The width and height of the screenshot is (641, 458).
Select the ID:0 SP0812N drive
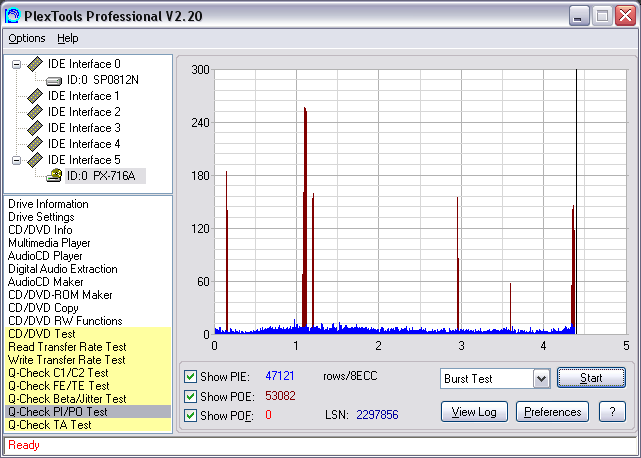point(103,80)
